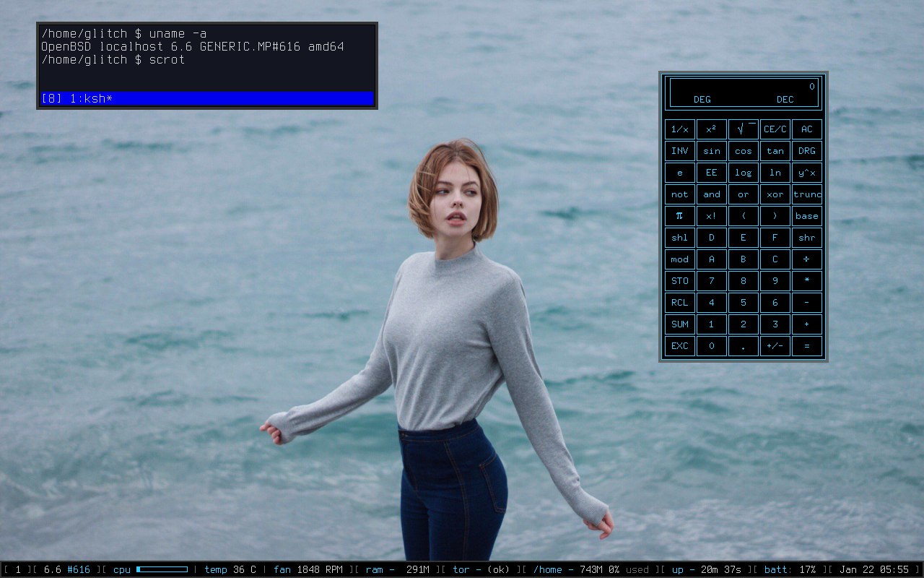Click the digit 3 button
Image resolution: width=924 pixels, height=578 pixels.
(x=775, y=324)
